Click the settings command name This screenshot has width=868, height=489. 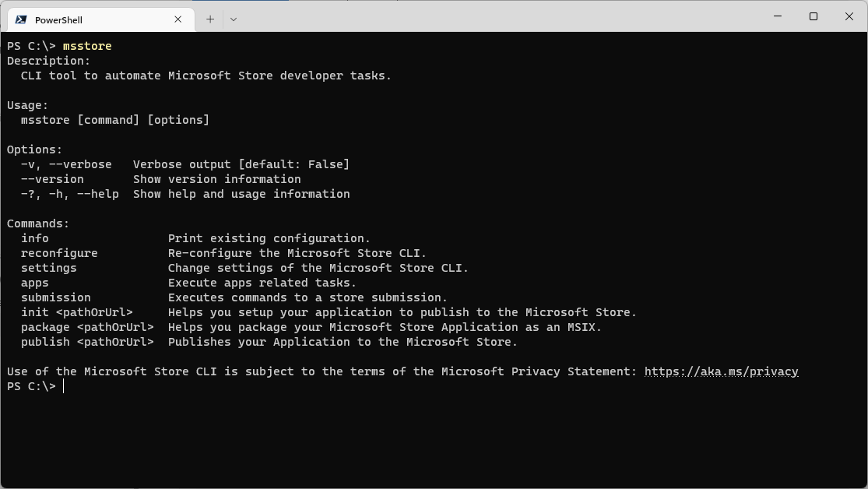click(49, 268)
